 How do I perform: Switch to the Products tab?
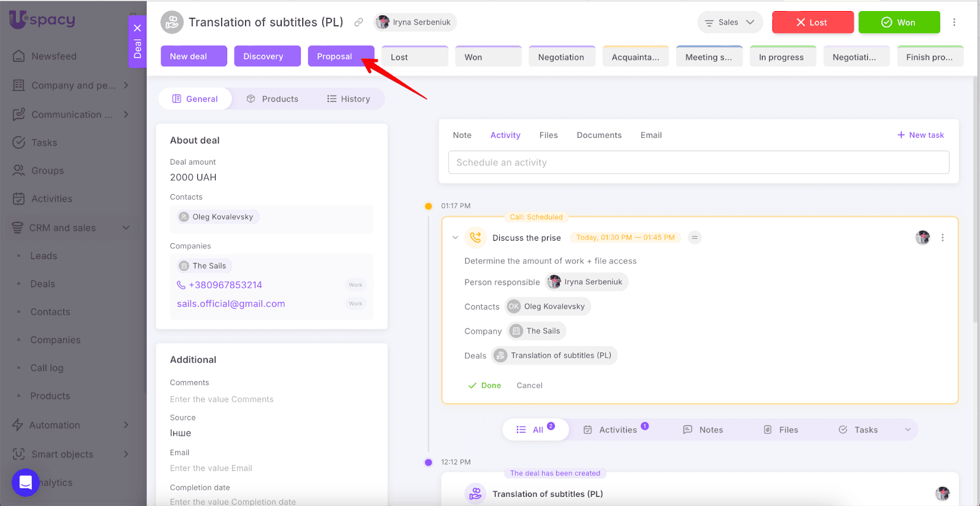click(273, 99)
